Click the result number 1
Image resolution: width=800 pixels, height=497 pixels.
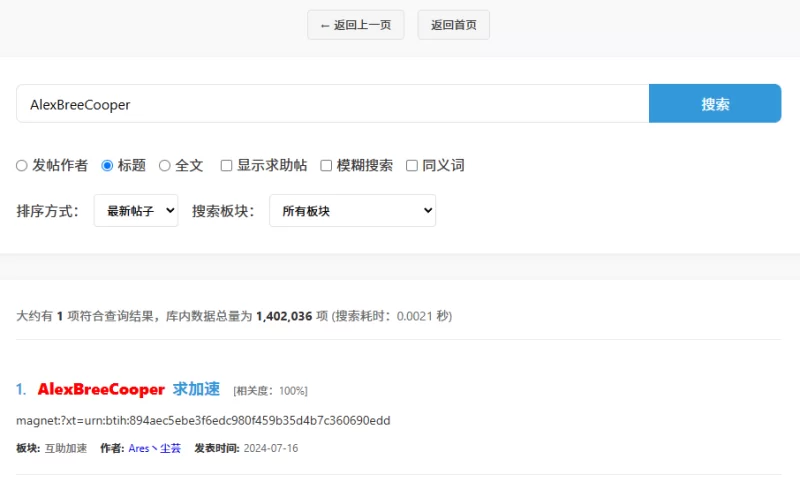pyautogui.click(x=21, y=389)
